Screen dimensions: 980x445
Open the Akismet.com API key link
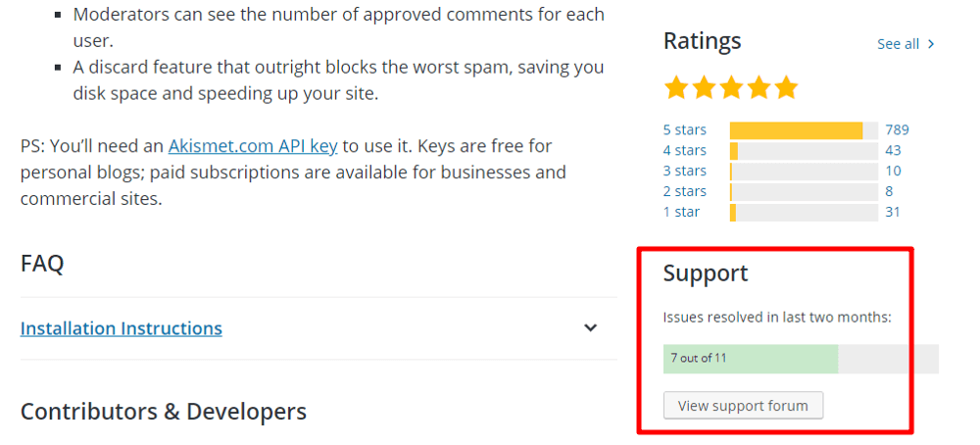(x=253, y=146)
